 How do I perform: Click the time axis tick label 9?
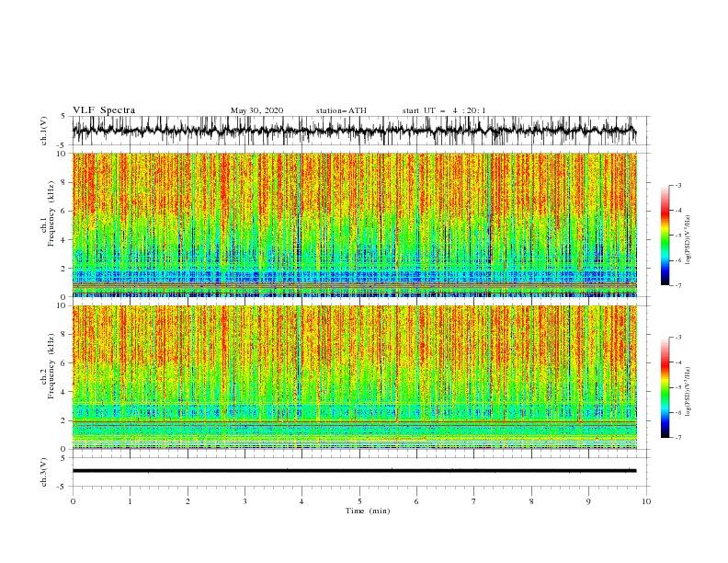tap(588, 501)
